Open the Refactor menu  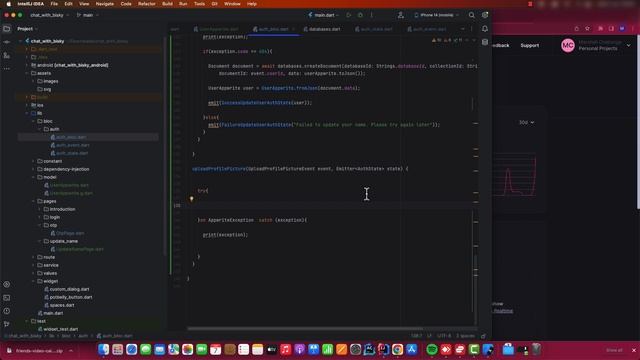pos(147,4)
